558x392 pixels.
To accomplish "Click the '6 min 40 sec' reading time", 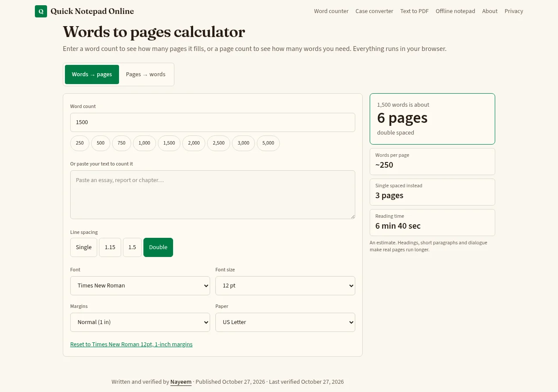I will tap(398, 226).
